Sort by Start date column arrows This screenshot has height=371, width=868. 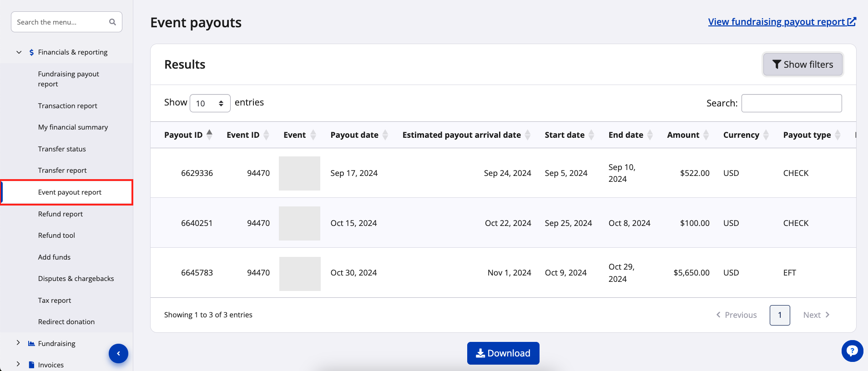[591, 135]
